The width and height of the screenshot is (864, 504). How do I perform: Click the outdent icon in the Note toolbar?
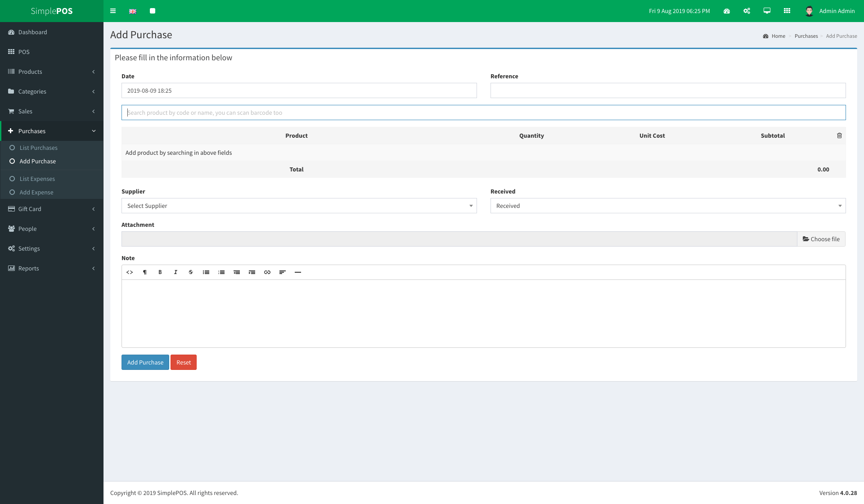click(x=237, y=272)
